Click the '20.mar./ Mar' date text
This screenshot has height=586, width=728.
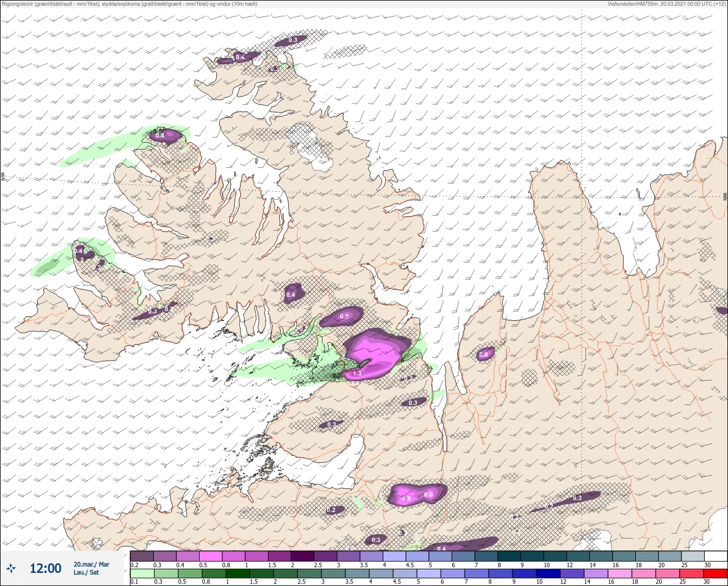(x=91, y=564)
